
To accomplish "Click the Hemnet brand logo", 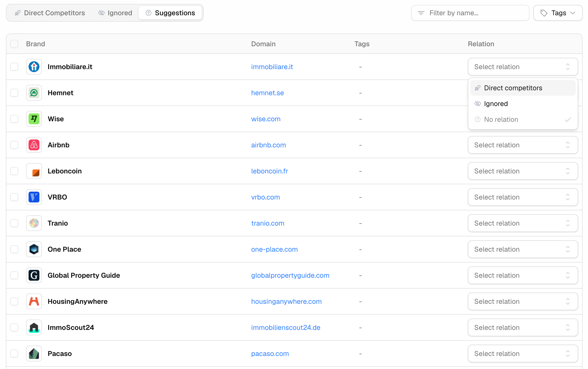I will pos(34,93).
